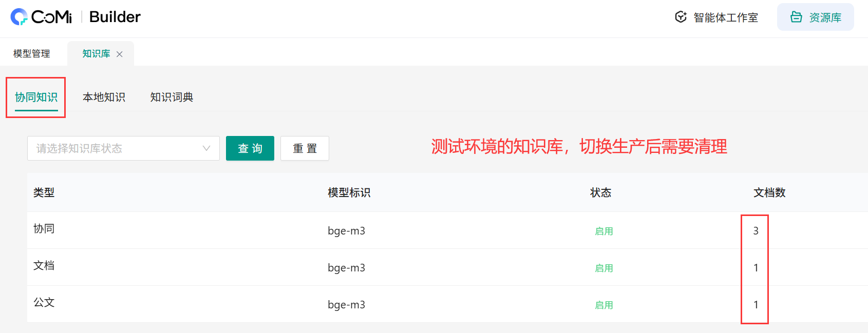
Task: Switch to the 本地知识 sub-tab
Action: [x=104, y=97]
